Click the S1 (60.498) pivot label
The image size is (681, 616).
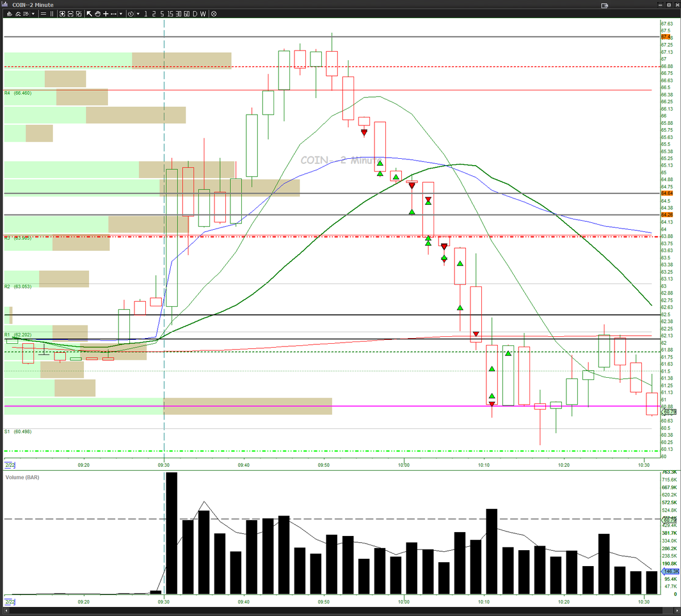tap(18, 432)
